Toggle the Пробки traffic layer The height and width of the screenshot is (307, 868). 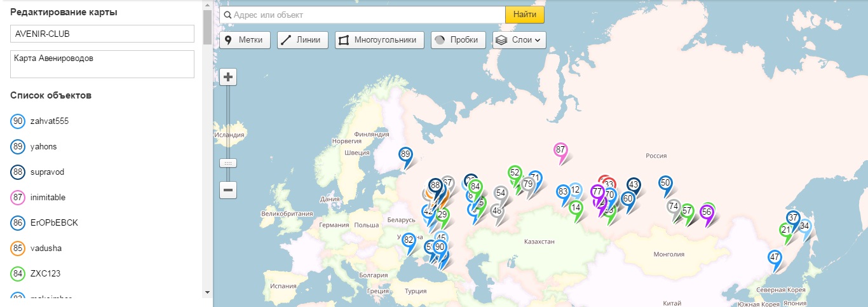click(458, 40)
